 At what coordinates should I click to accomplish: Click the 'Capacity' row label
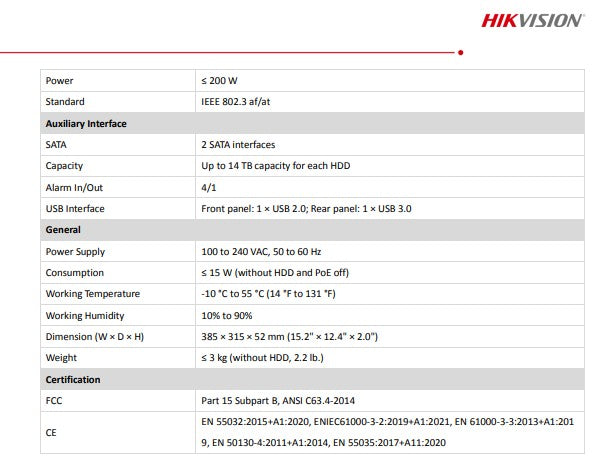pyautogui.click(x=64, y=166)
